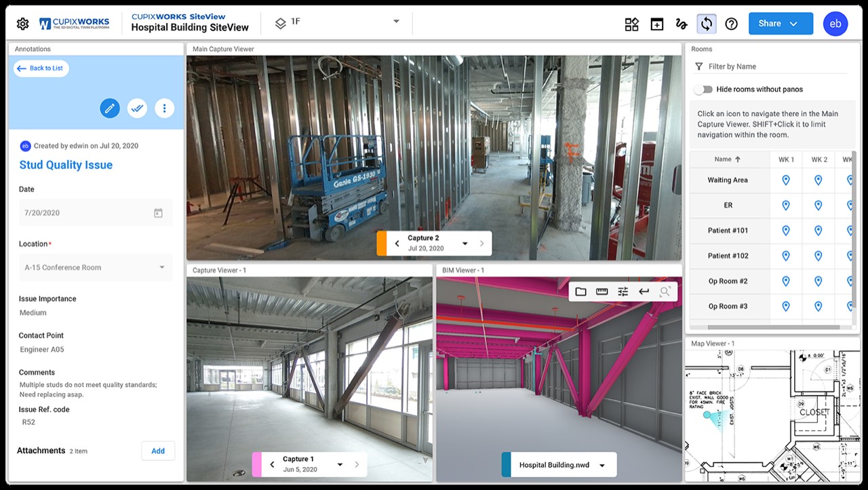Screen dimensions: 868x490
Task: Click the Add attachments button
Action: tap(158, 451)
